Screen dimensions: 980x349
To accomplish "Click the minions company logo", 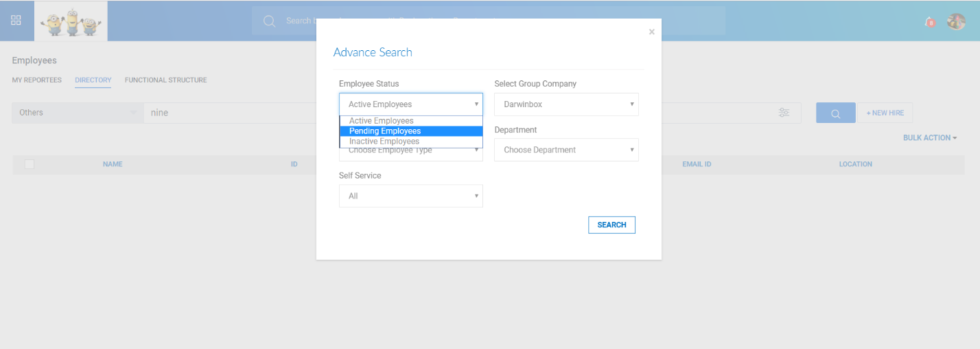I will click(x=71, y=21).
